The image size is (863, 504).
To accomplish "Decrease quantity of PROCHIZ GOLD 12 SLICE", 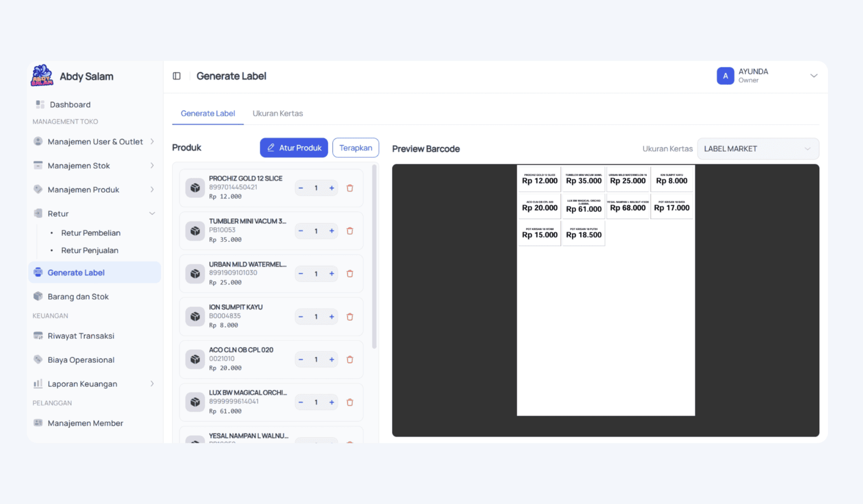I will (x=300, y=188).
